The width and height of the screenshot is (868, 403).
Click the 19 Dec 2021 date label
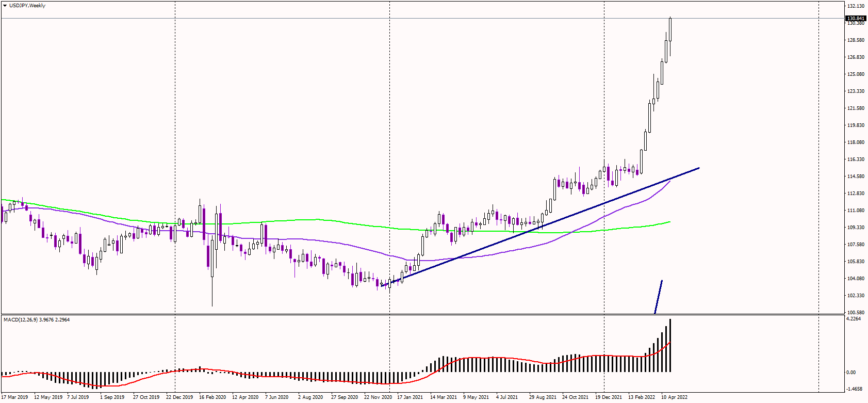[x=609, y=397]
